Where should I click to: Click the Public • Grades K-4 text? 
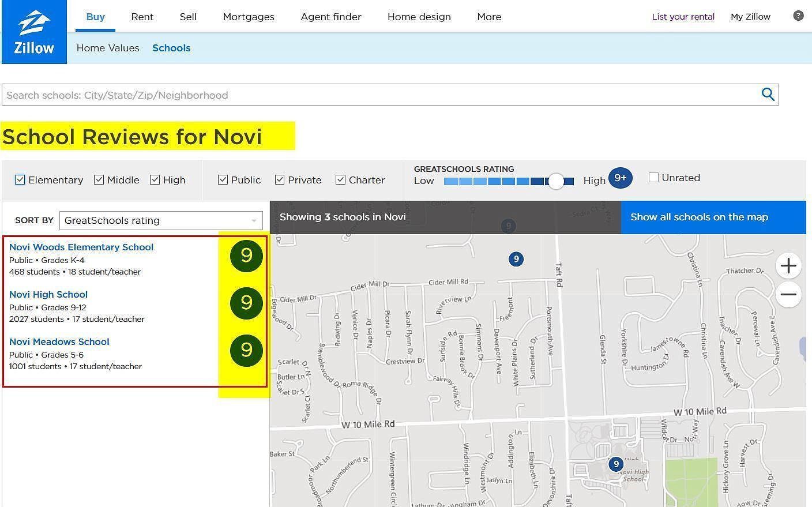tap(47, 260)
